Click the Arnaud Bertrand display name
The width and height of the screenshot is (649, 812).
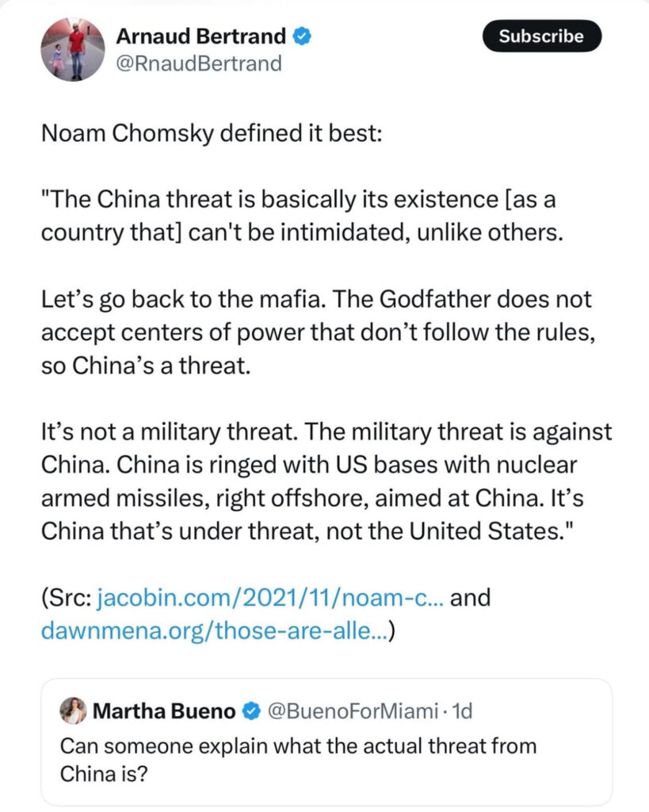click(200, 36)
